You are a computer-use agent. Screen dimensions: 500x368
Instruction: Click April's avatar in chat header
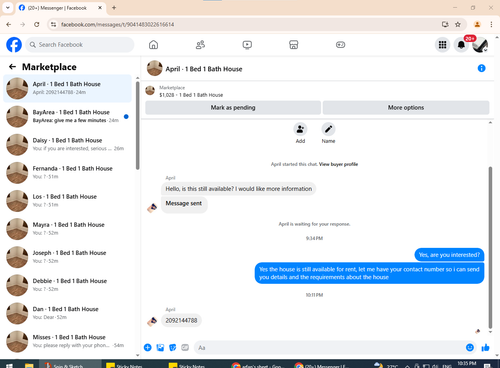(x=155, y=68)
